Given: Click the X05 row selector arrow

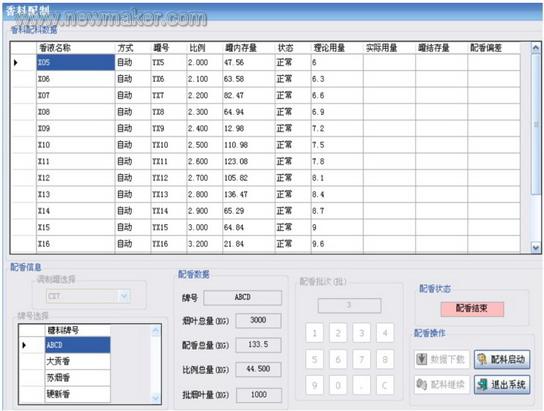Looking at the screenshot, I should click(16, 62).
